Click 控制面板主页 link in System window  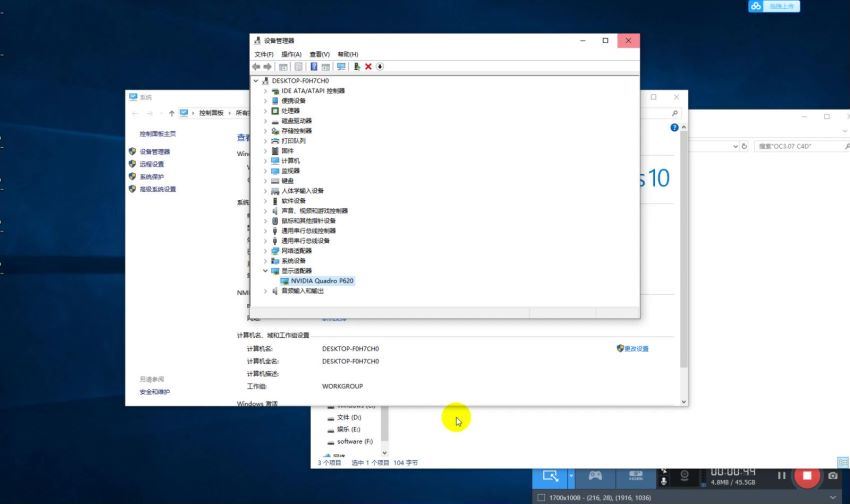coord(158,134)
